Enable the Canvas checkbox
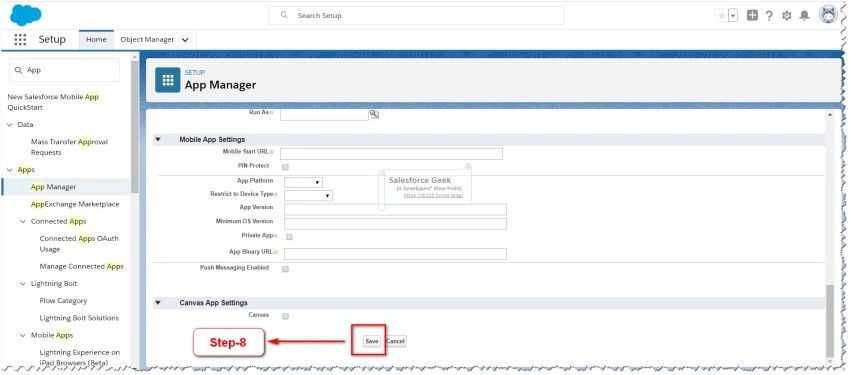This screenshot has height=375, width=850. pos(285,316)
